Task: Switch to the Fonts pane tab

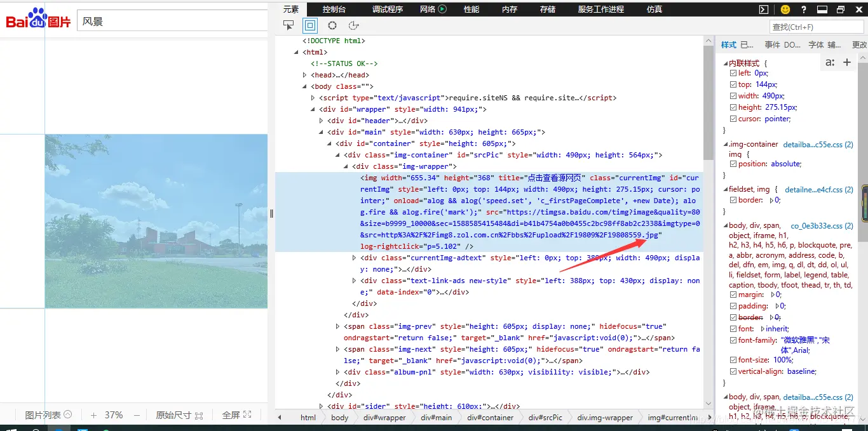Action: click(816, 44)
